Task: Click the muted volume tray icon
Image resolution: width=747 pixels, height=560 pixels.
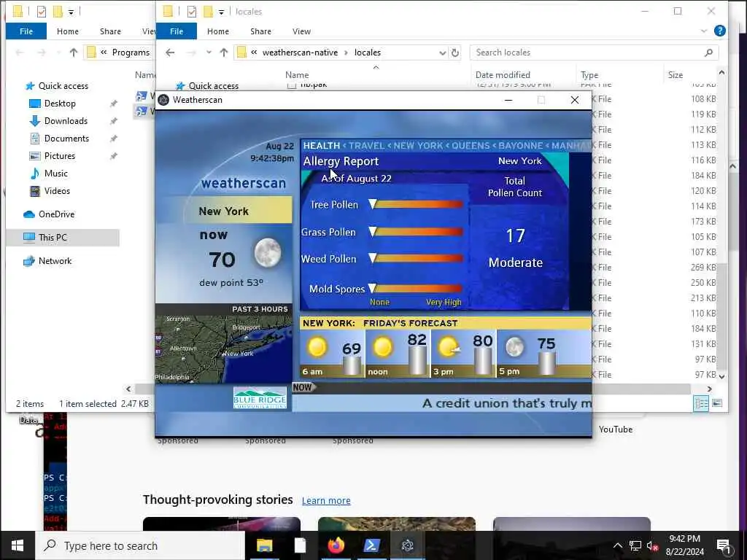Action: click(652, 545)
